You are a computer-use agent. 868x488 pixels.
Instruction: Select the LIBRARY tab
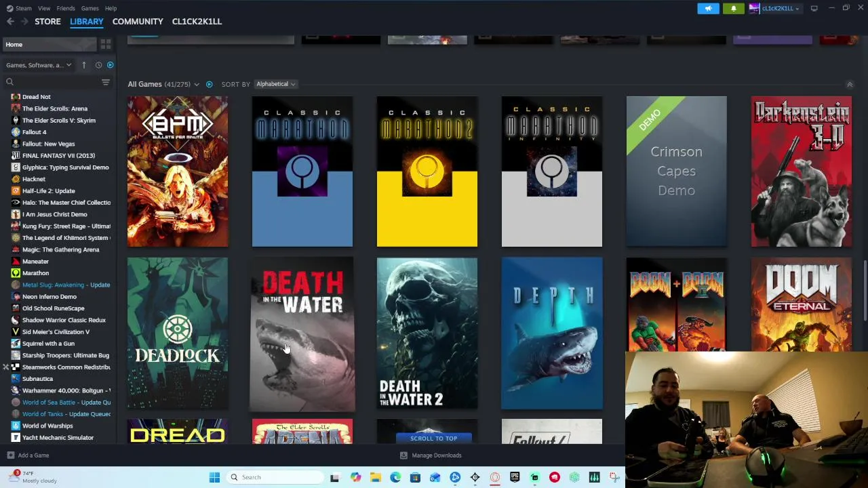87,22
